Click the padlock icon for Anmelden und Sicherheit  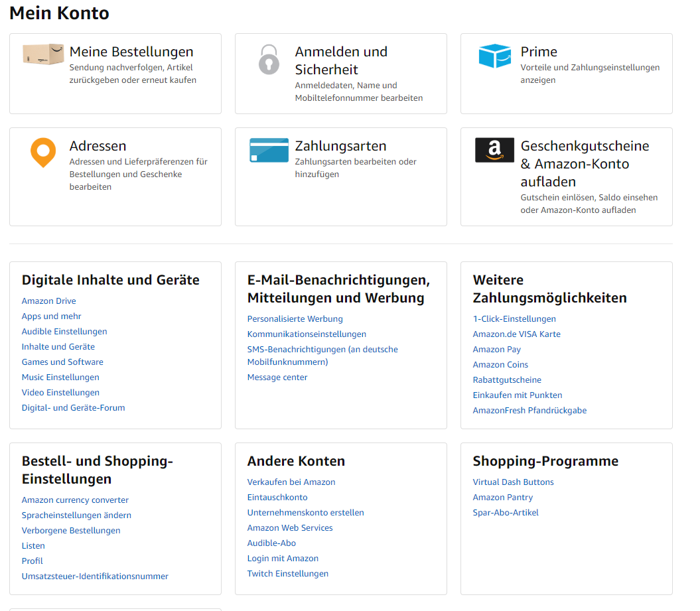click(269, 60)
